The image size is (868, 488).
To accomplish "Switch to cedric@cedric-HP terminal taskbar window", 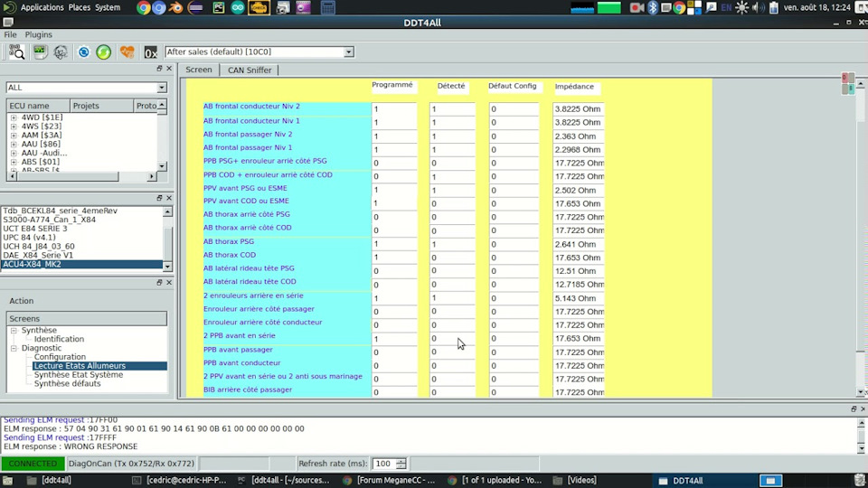I will pos(179,480).
